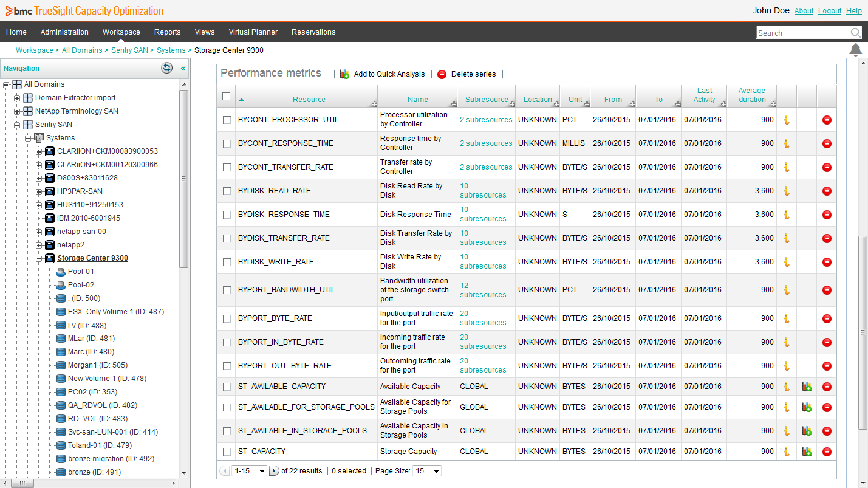Check the BYPORT_IN_BYTE_RATE row checkbox

[227, 343]
